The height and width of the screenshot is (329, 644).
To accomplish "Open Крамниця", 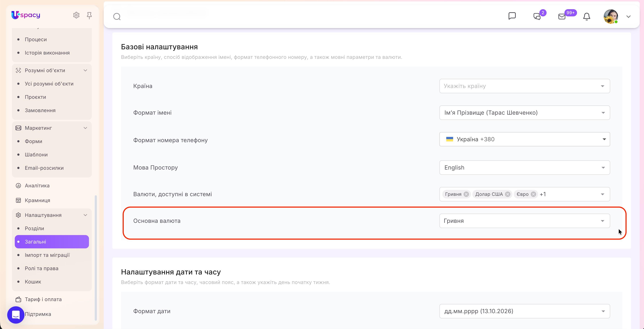I will click(37, 200).
